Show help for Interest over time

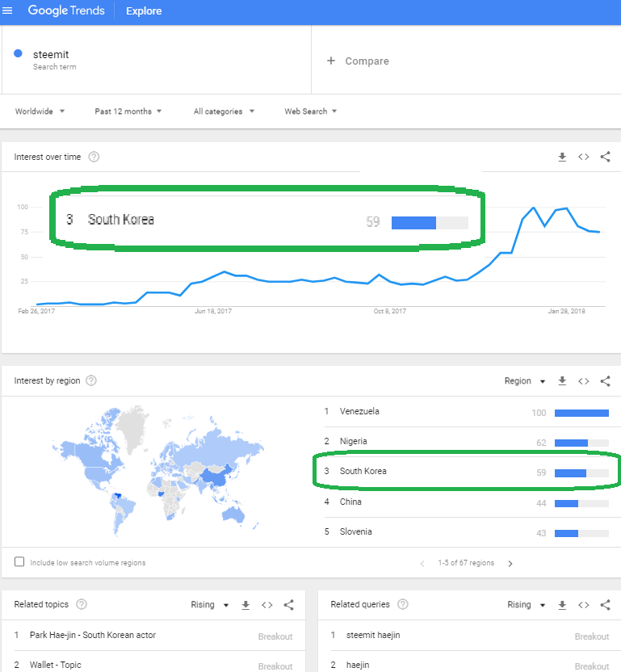[94, 157]
